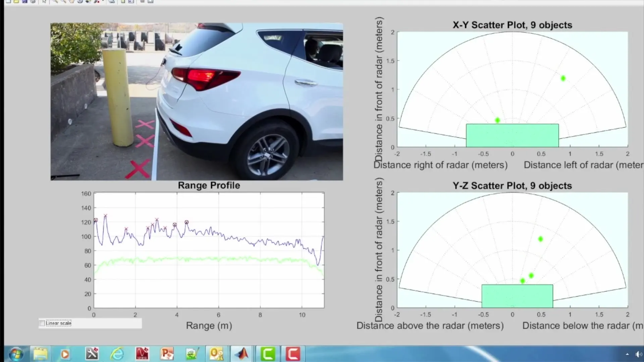Show hidden system tray icons arrow
The image size is (644, 362).
(x=627, y=354)
